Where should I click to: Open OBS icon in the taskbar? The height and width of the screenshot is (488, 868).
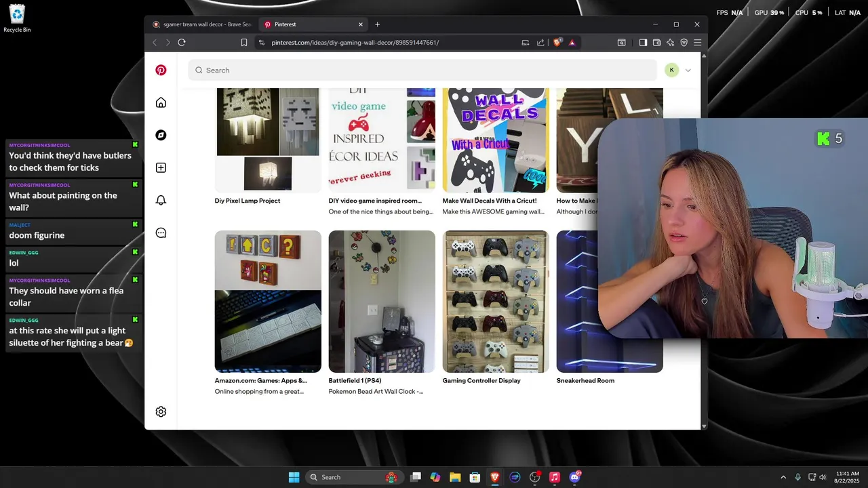pyautogui.click(x=535, y=477)
